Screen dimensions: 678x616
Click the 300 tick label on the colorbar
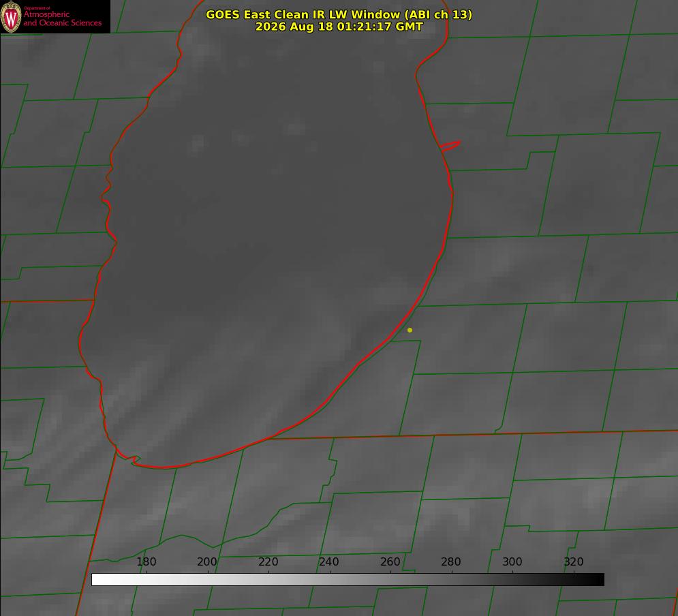pos(512,561)
